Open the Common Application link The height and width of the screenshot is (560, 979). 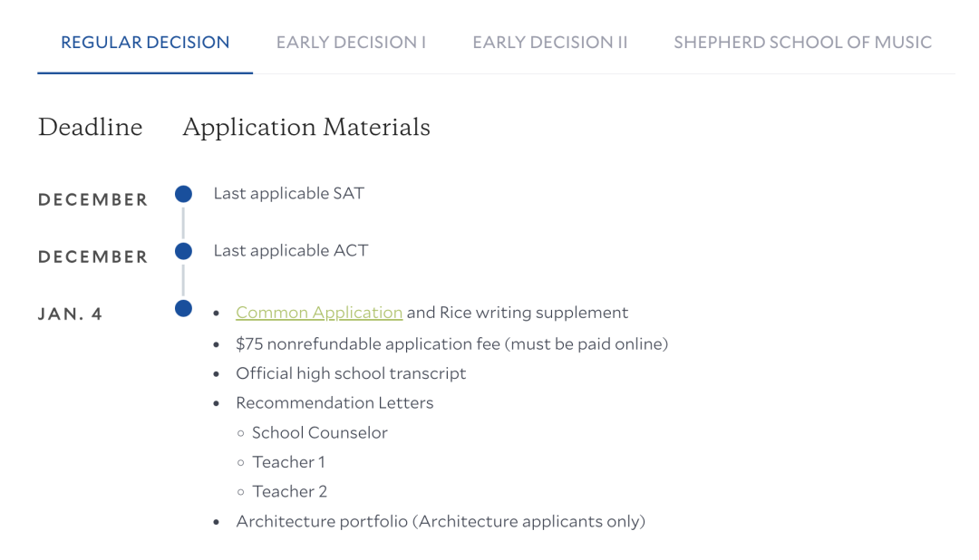click(319, 313)
